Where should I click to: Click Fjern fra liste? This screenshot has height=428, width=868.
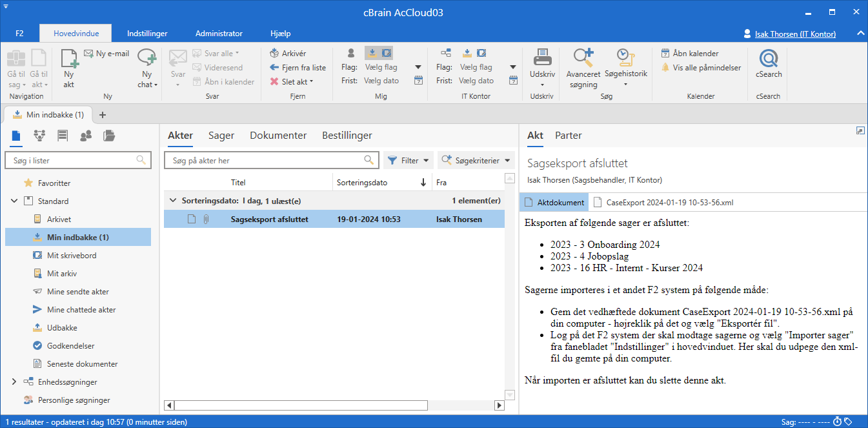click(x=298, y=68)
